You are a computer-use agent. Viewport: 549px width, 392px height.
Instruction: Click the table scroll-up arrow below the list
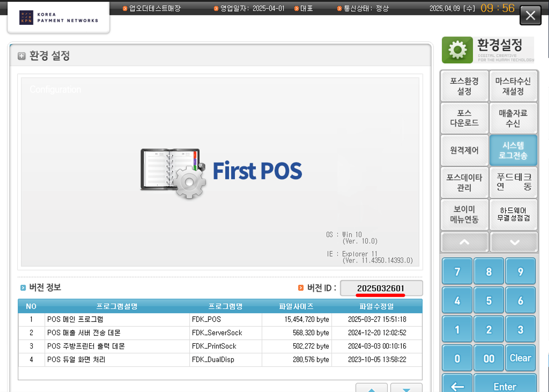tap(371, 388)
